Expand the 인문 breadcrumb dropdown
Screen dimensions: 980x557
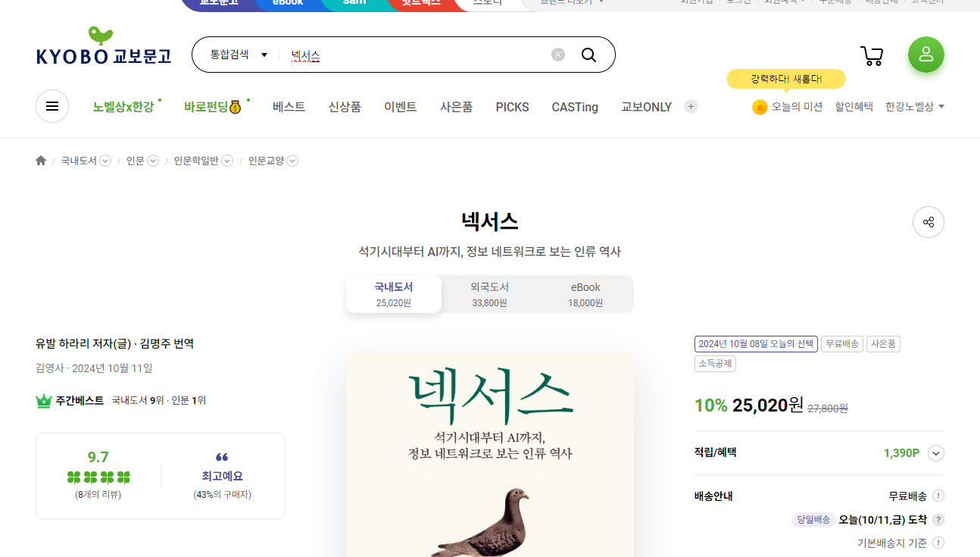153,161
